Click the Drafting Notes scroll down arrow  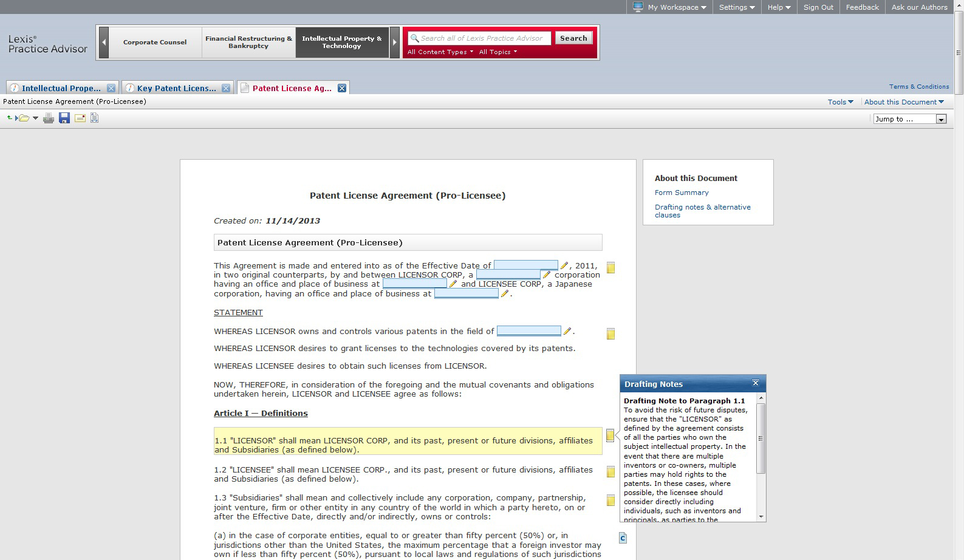[761, 517]
